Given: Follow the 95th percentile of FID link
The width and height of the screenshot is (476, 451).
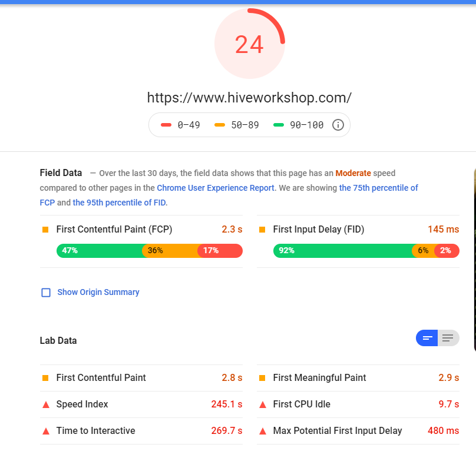Looking at the screenshot, I should (x=120, y=203).
